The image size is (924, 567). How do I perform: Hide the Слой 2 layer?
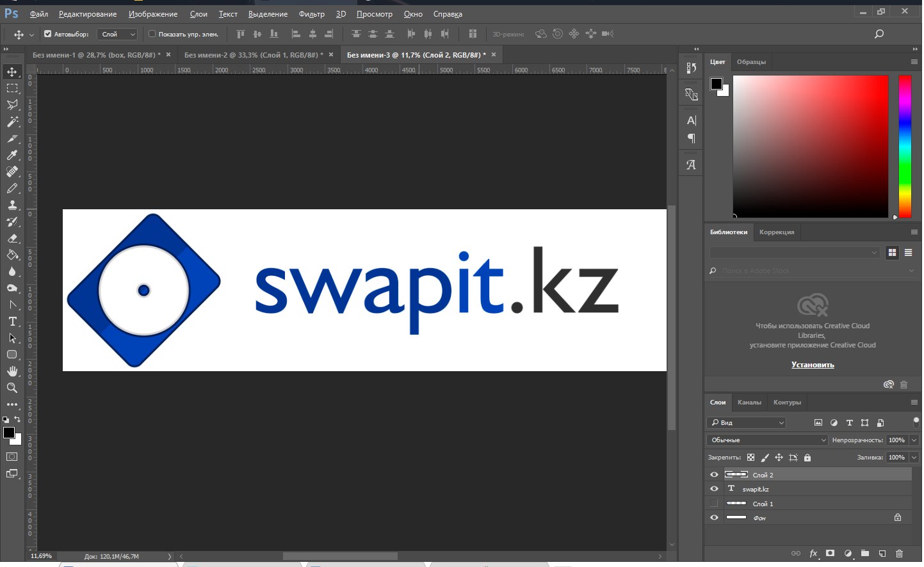click(x=714, y=475)
